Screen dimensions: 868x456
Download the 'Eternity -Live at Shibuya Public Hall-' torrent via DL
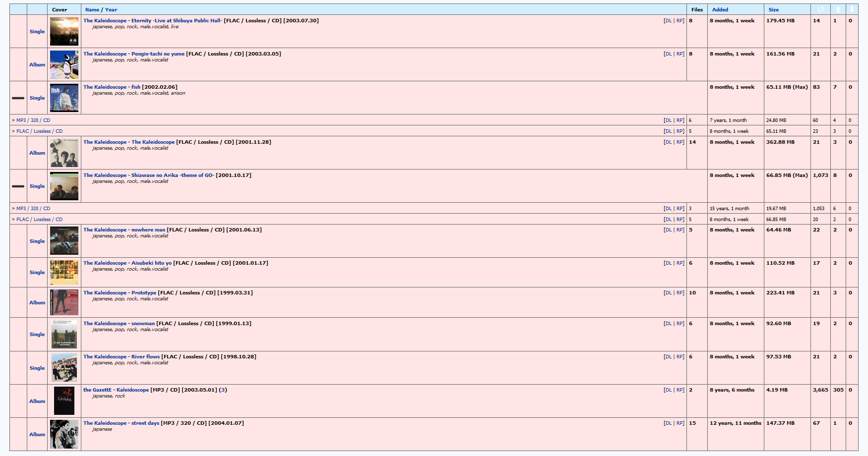pyautogui.click(x=668, y=21)
